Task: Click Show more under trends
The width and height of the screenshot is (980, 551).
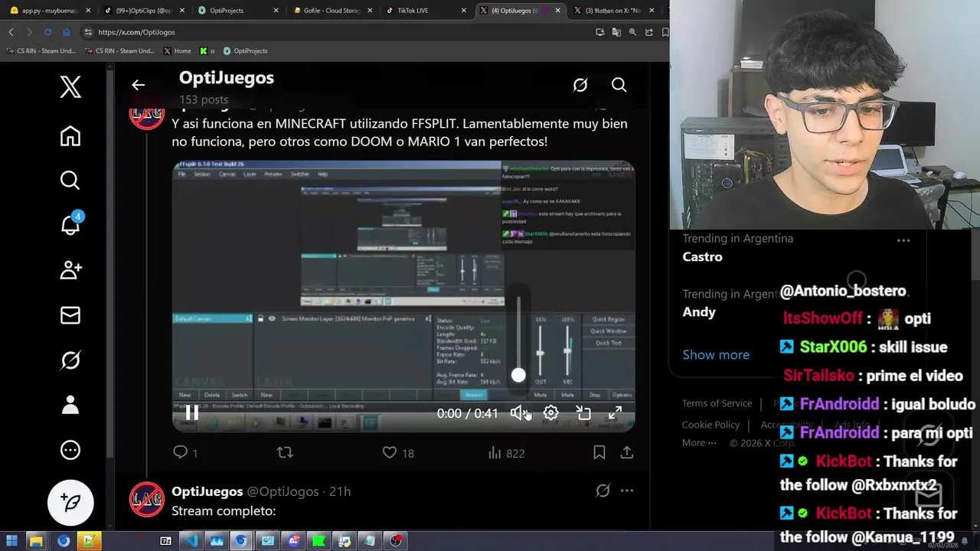Action: tap(716, 354)
